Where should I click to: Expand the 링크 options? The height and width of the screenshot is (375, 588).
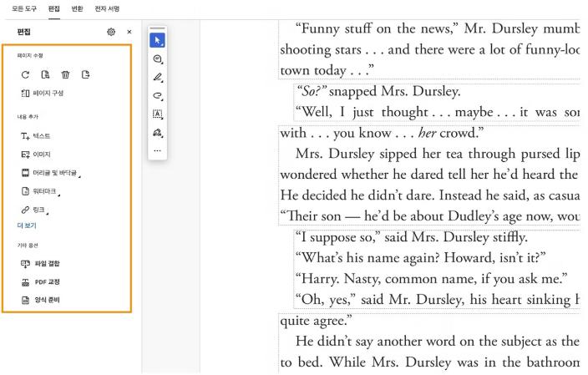pyautogui.click(x=34, y=210)
